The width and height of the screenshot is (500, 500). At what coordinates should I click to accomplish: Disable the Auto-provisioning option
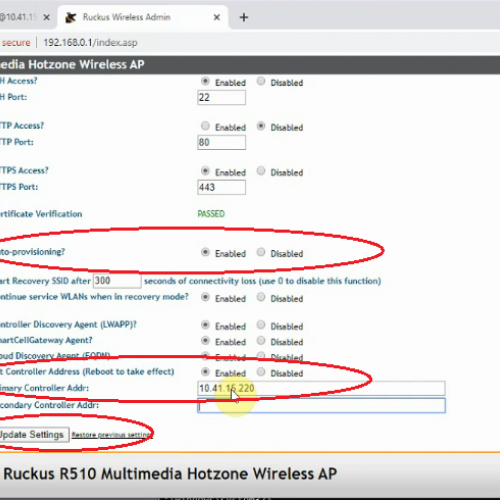[x=261, y=252]
